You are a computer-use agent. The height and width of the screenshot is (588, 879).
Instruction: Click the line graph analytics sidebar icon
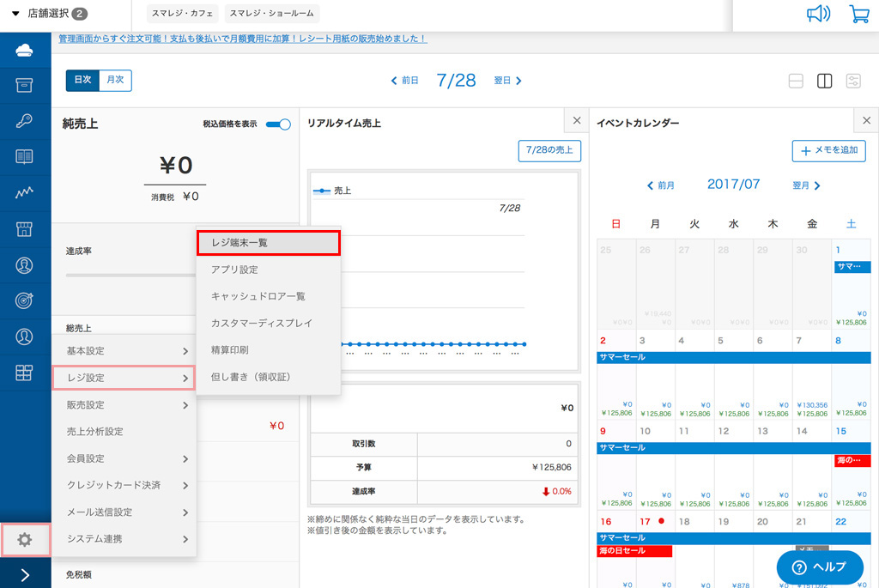click(25, 193)
